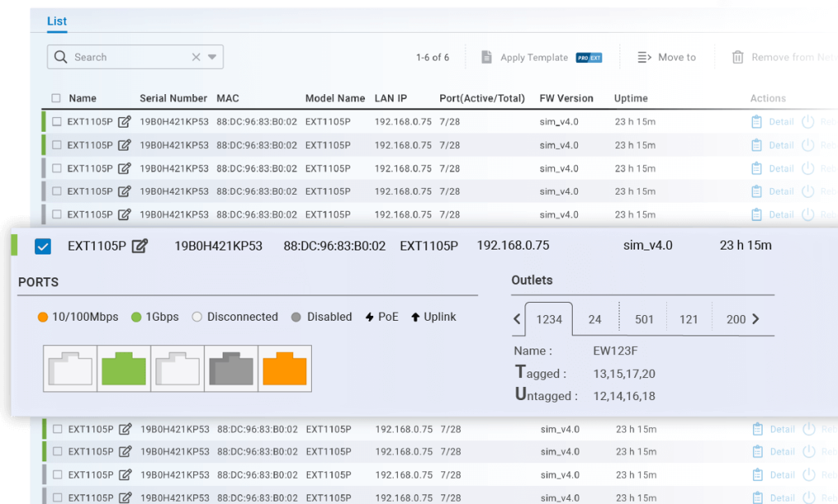
Task: Click the magnifier search icon
Action: pyautogui.click(x=61, y=57)
